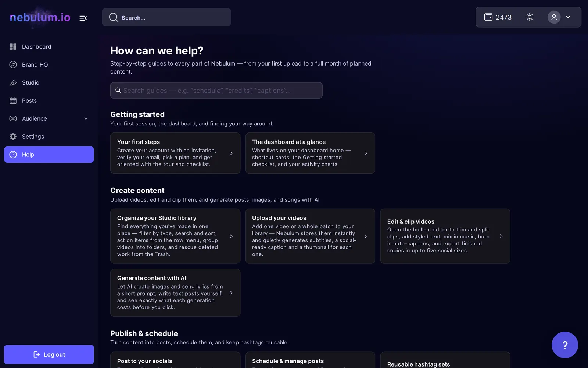Screen dimensions: 588x368
Task: Click the Log out arrow icon
Action: [36, 354]
